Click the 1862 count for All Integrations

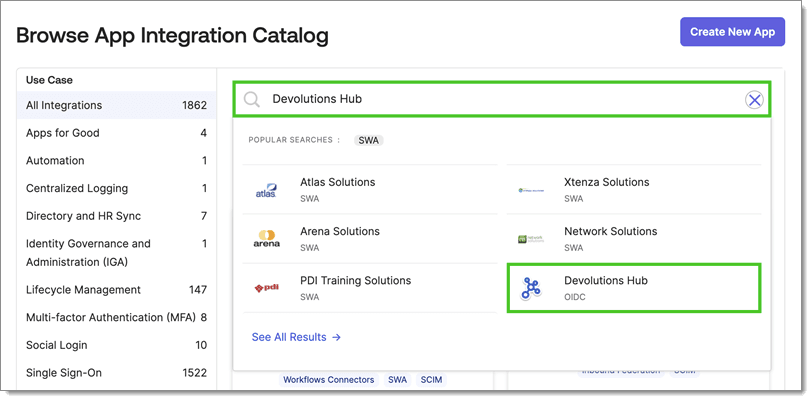coord(195,105)
